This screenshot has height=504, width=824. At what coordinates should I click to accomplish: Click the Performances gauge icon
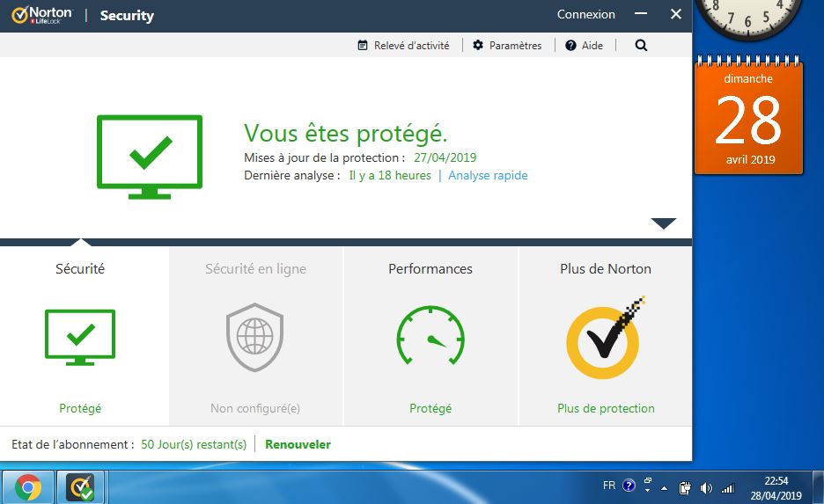(x=430, y=335)
